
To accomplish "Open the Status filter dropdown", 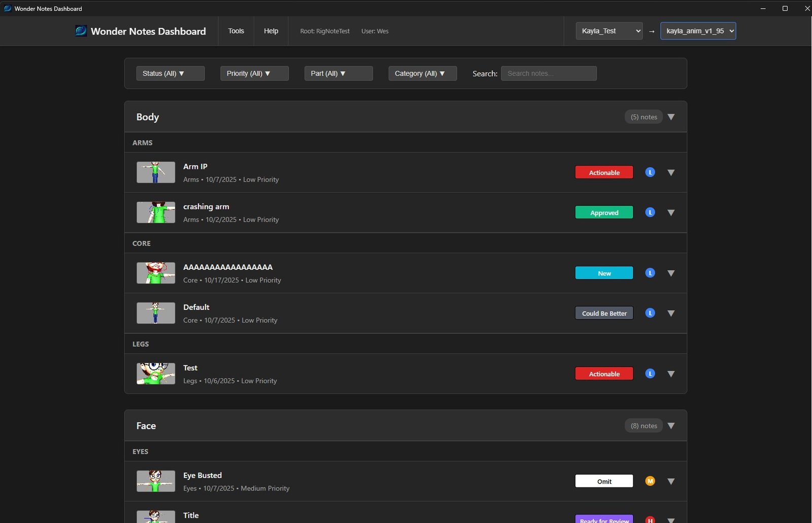I will coord(170,73).
